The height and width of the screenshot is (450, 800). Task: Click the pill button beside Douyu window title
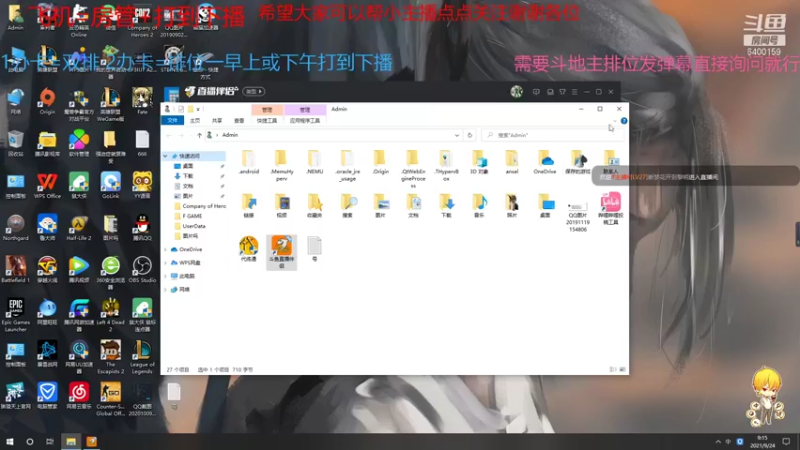pyautogui.click(x=254, y=92)
